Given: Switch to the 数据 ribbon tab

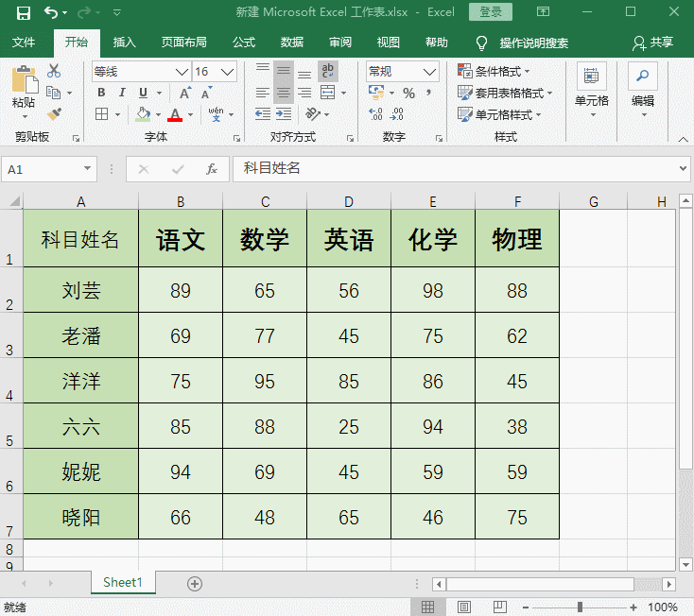Looking at the screenshot, I should [292, 43].
